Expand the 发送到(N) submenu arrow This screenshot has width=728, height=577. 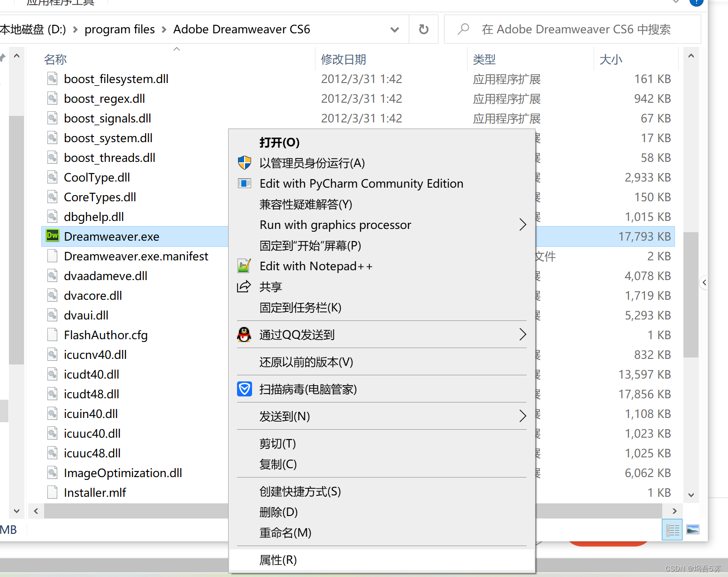pos(523,416)
